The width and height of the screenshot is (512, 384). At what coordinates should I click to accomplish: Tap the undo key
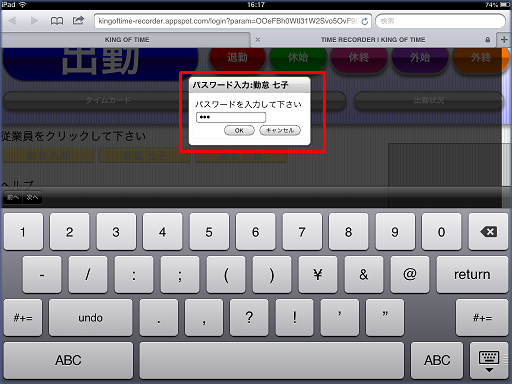(90, 318)
